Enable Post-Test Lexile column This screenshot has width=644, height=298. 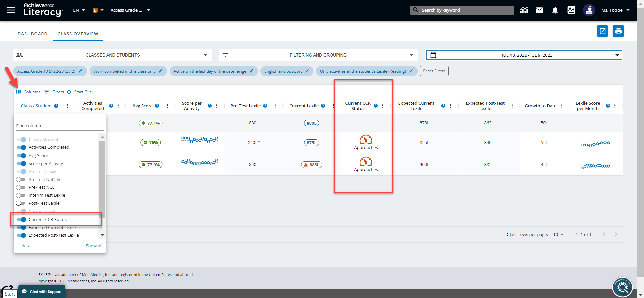click(x=21, y=203)
